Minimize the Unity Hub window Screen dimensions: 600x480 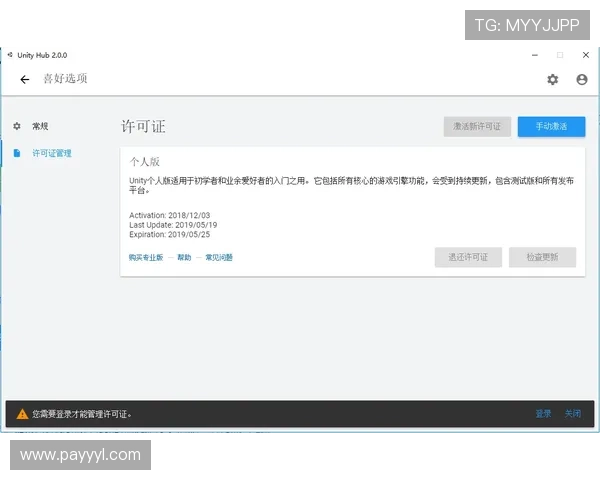tap(535, 55)
